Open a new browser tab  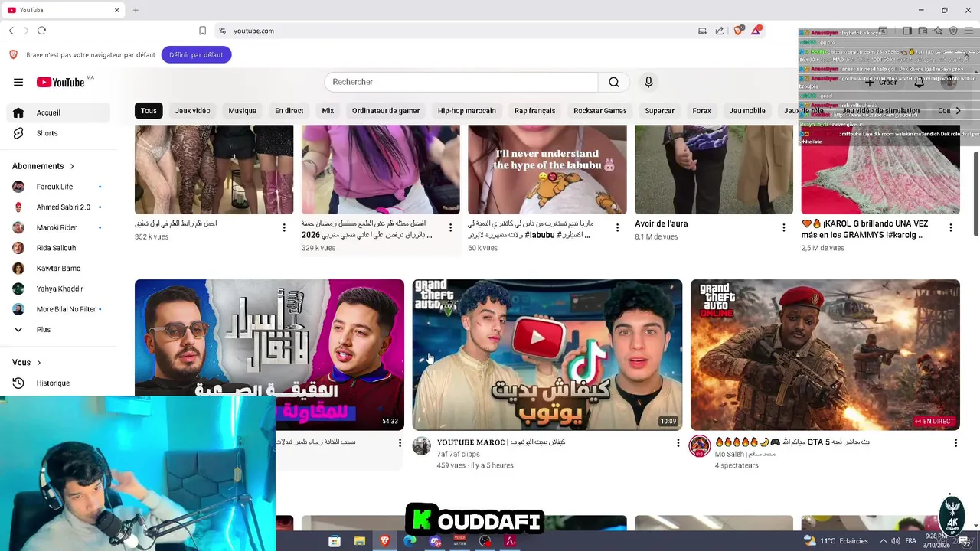coord(136,10)
